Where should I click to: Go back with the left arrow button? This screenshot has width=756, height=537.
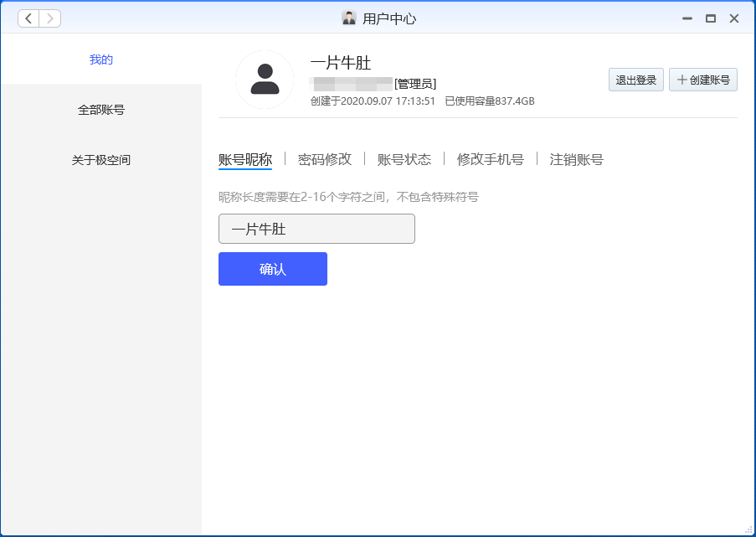tap(28, 18)
